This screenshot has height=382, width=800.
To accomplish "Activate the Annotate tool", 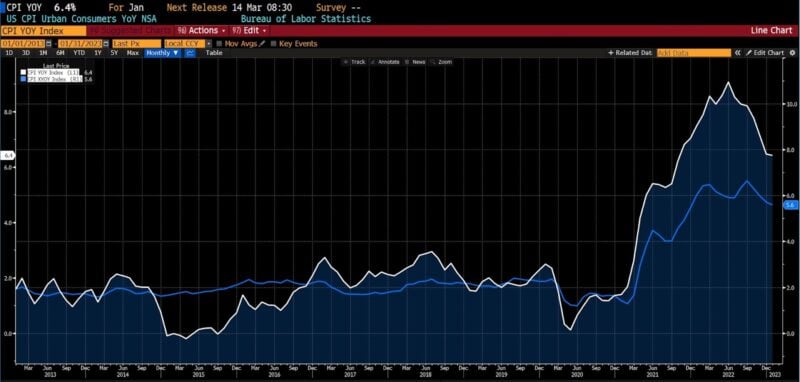I will [385, 62].
